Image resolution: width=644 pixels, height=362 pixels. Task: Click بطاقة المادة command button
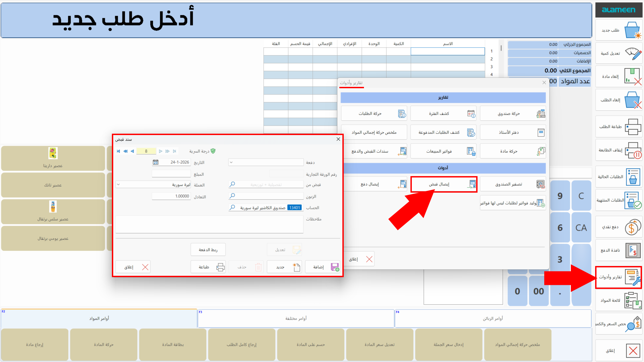(173, 344)
